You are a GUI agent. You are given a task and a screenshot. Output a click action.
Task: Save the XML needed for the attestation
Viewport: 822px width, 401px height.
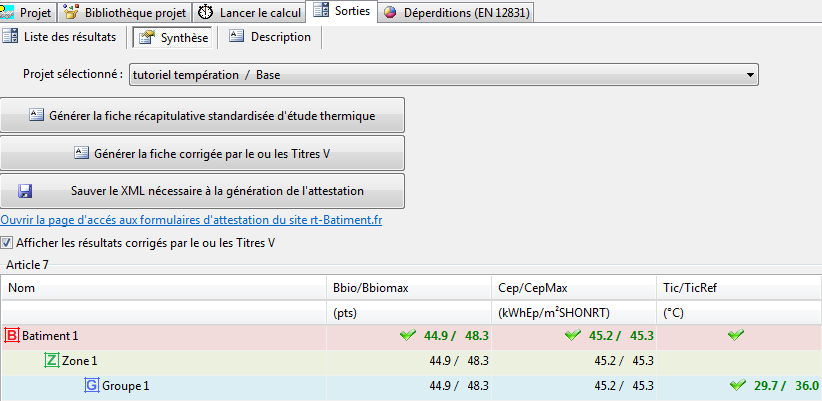202,191
